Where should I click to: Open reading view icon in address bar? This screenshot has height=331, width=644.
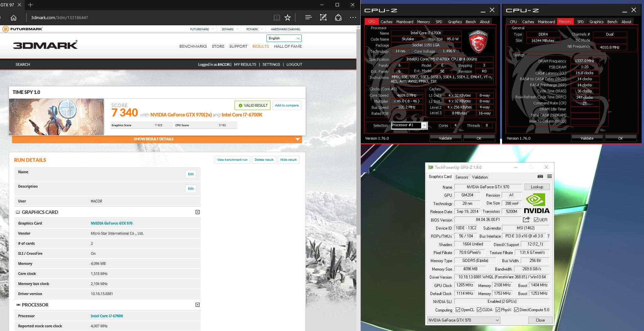tap(277, 17)
